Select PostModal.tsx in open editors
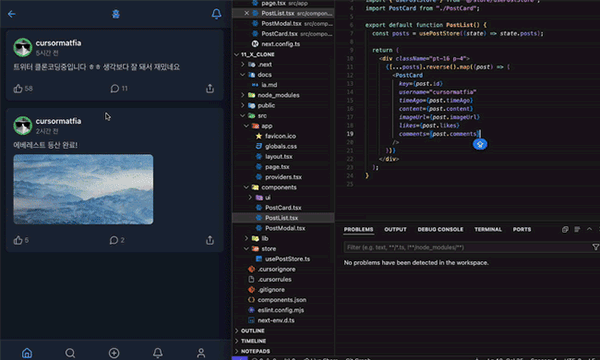The height and width of the screenshot is (360, 600). (283, 24)
